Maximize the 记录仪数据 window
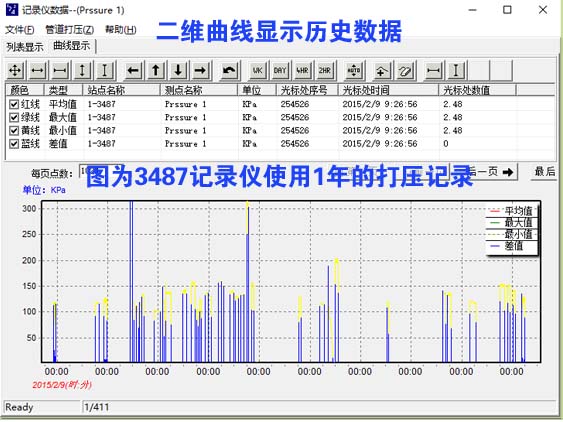The image size is (563, 422). (507, 10)
